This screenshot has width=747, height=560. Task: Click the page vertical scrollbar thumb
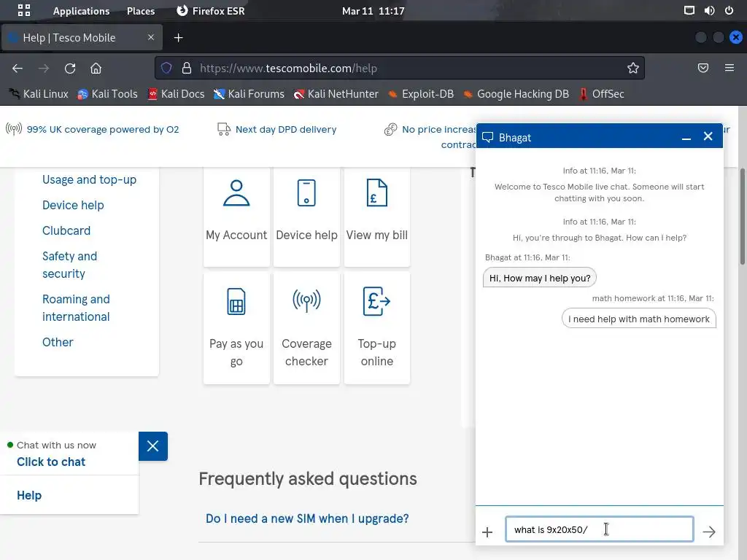tap(742, 216)
